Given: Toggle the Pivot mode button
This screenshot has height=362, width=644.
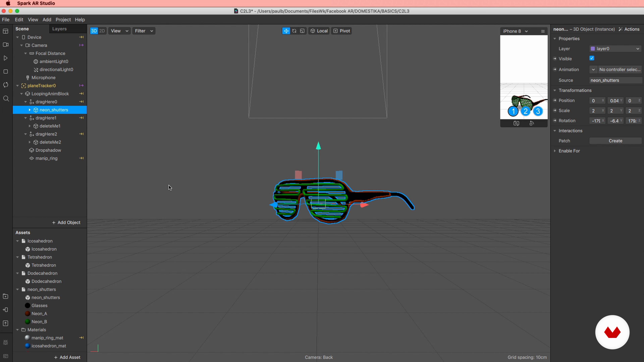Looking at the screenshot, I should 341,31.
